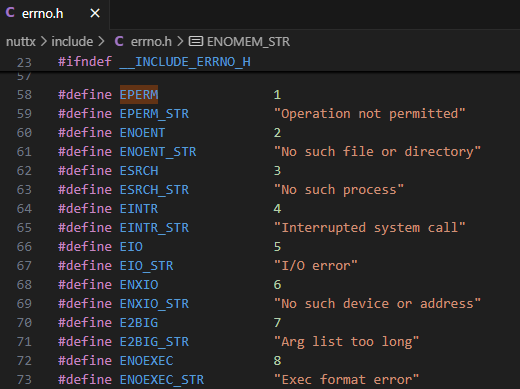
Task: Click the string "No such file or directory"
Action: (377, 152)
